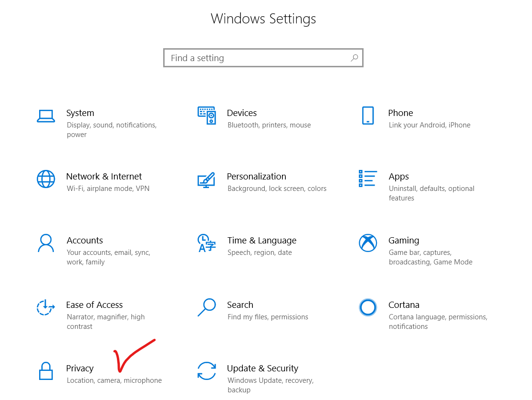Click the Personalization paintbrush icon
The image size is (532, 400).
pyautogui.click(x=207, y=179)
